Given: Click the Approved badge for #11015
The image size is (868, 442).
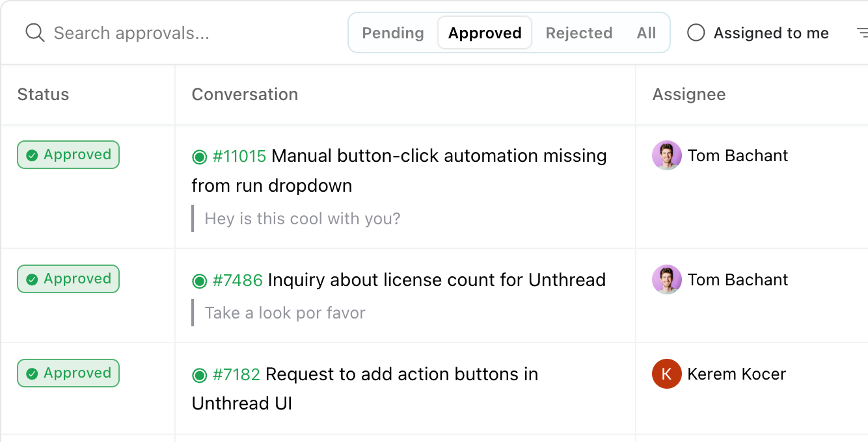Looking at the screenshot, I should click(x=68, y=155).
